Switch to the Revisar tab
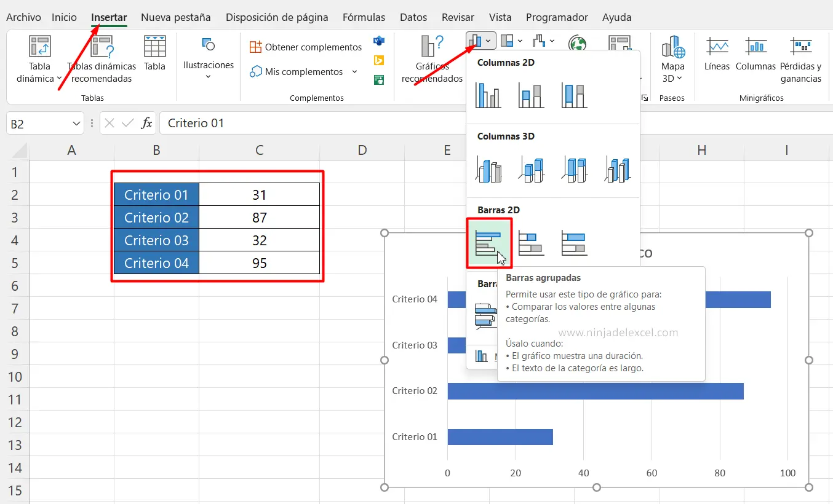 458,17
